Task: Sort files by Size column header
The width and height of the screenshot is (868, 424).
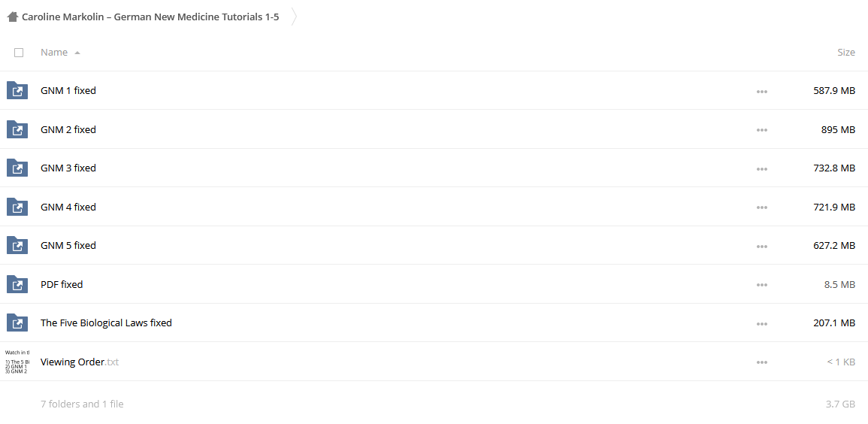Action: click(x=846, y=52)
